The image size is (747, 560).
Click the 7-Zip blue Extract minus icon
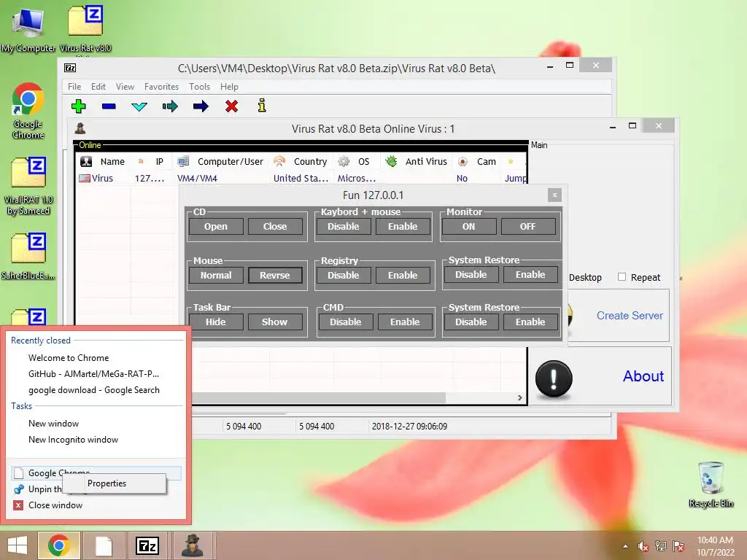coord(109,106)
